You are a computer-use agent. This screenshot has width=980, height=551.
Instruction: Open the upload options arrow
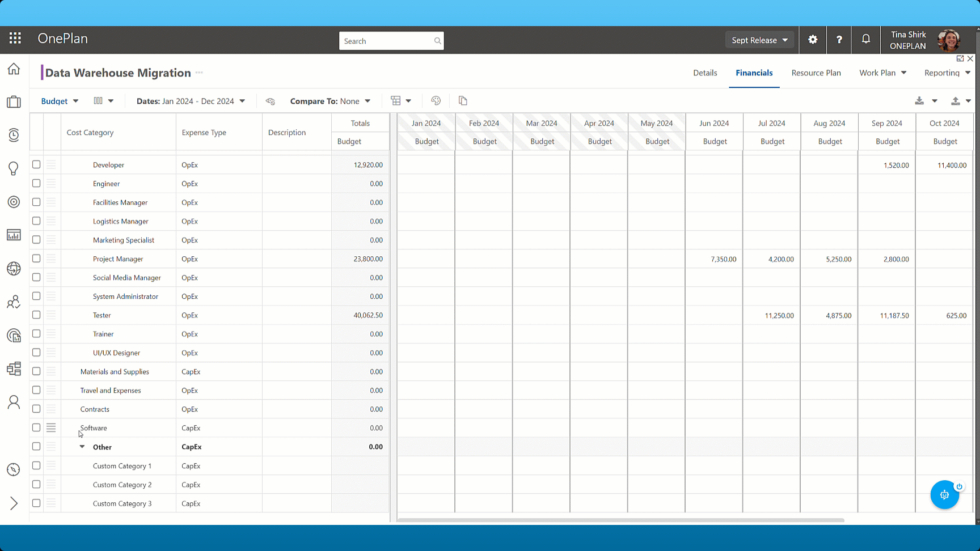[x=968, y=101]
